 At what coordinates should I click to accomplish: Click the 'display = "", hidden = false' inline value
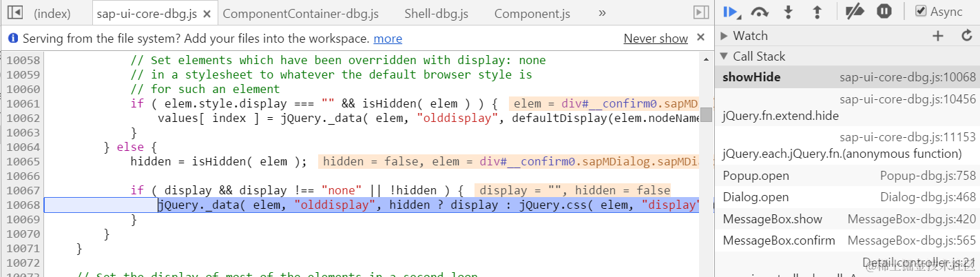572,190
